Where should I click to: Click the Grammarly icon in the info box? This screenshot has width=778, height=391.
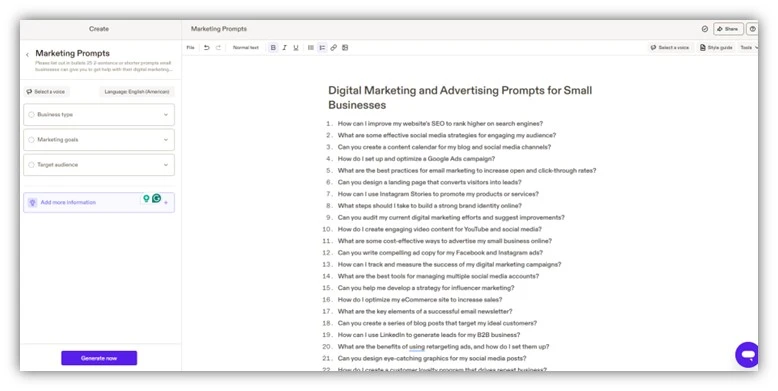[x=156, y=198]
